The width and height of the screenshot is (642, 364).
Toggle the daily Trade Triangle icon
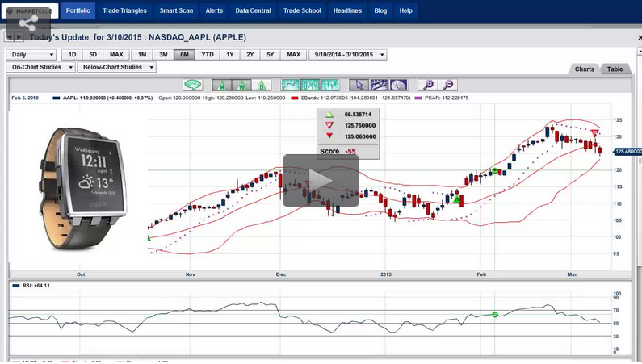tap(261, 85)
